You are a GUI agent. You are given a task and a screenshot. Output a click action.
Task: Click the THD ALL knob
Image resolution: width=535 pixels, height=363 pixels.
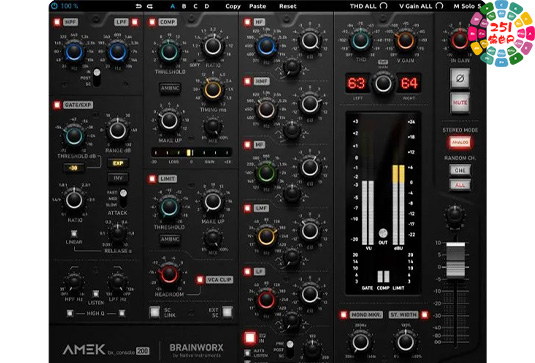click(x=384, y=6)
